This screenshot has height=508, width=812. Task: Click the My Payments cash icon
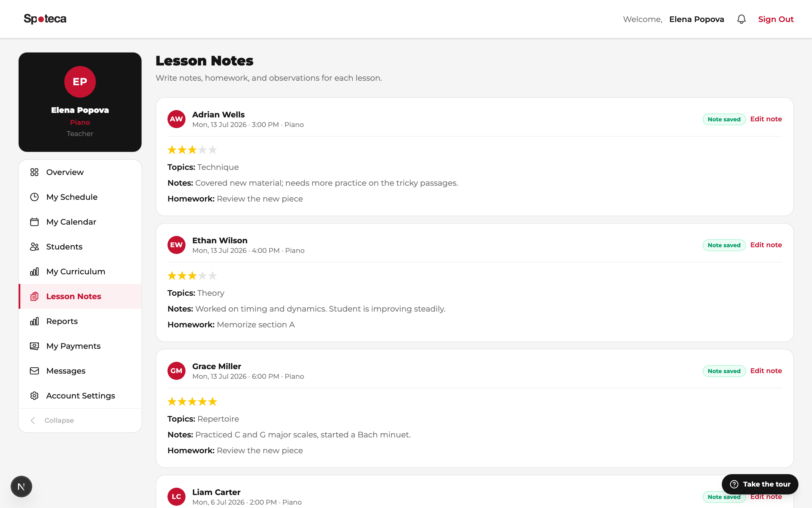pyautogui.click(x=34, y=346)
